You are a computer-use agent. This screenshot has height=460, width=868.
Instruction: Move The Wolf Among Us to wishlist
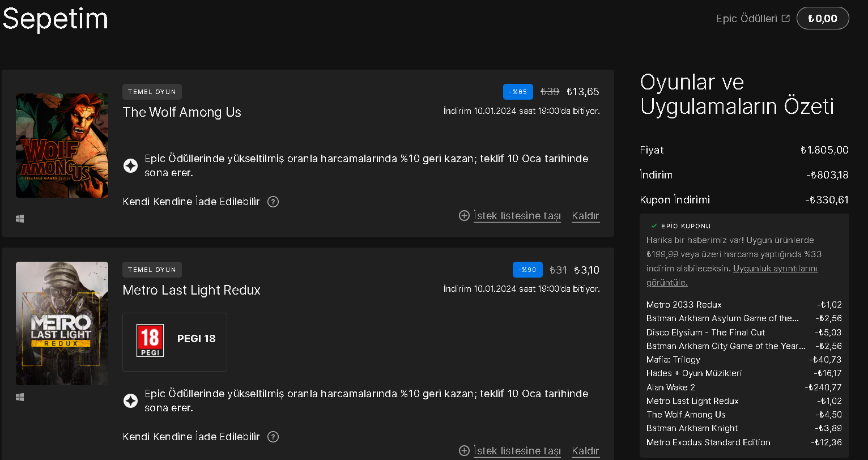[x=517, y=216]
